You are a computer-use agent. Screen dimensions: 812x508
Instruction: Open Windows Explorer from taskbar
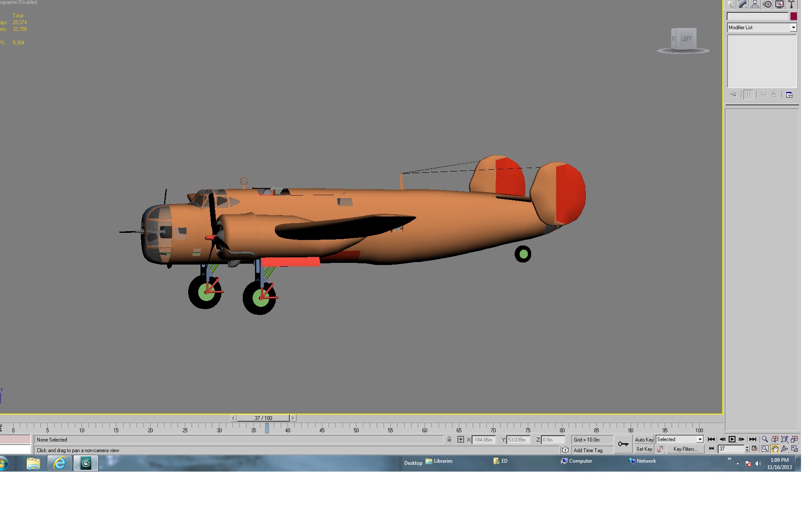click(x=33, y=464)
